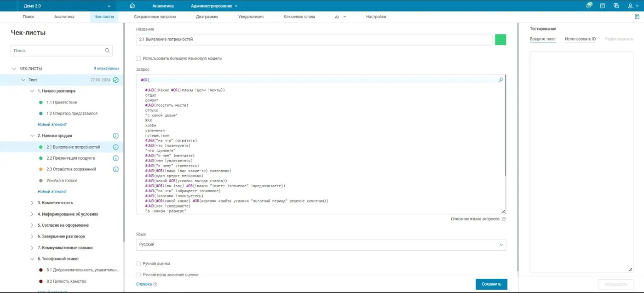Open the Язык dropdown showing Русский
Viewport: 644px width, 293px height.
pos(321,245)
